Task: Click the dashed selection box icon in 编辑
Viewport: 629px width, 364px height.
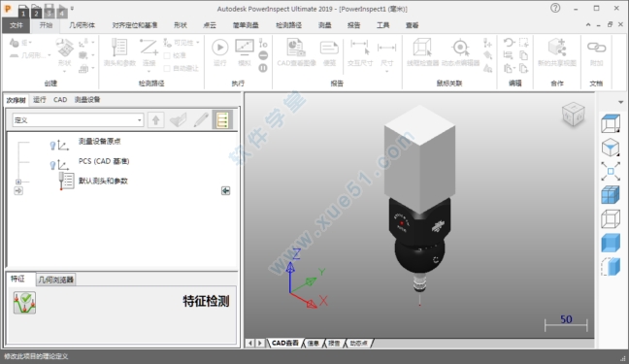Action: pyautogui.click(x=523, y=42)
